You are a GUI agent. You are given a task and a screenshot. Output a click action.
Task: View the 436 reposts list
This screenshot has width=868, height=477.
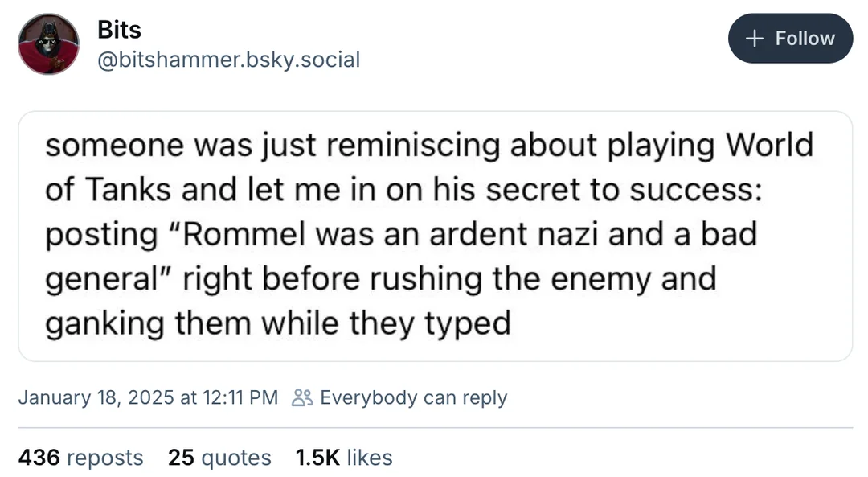point(80,458)
